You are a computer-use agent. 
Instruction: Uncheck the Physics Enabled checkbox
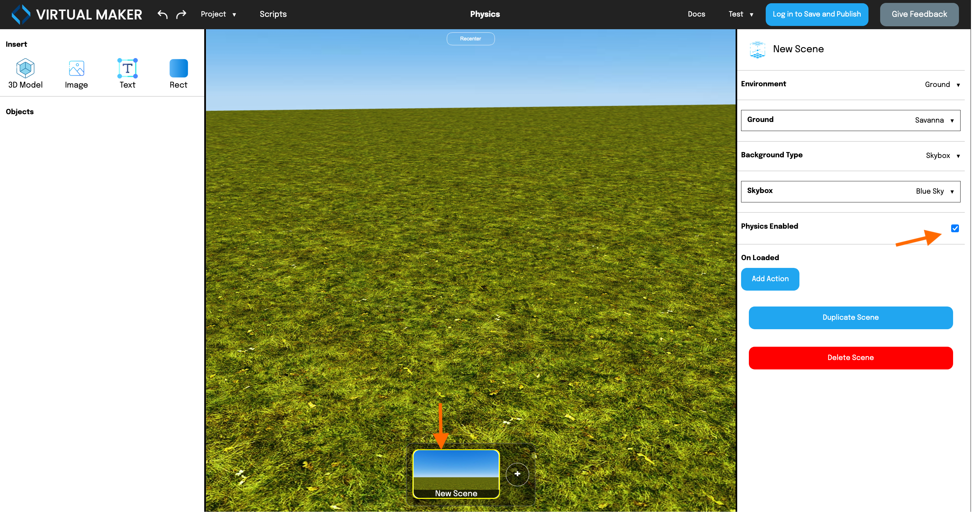[x=954, y=228]
